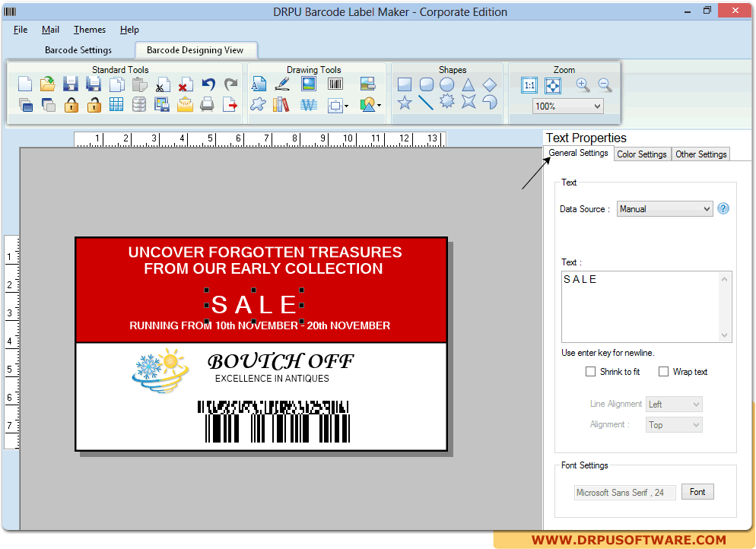Screen dimensions: 756x549
Task: Redo the last action
Action: pyautogui.click(x=231, y=84)
